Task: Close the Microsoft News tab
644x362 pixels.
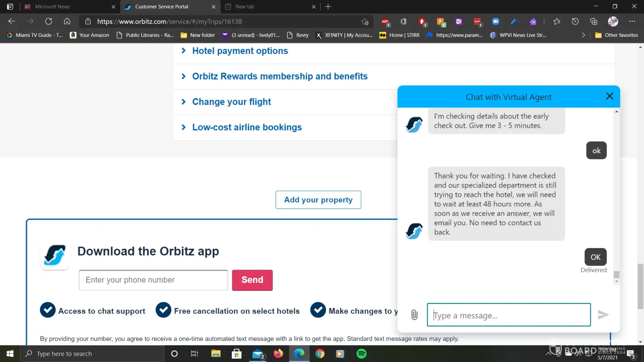Action: click(113, 7)
